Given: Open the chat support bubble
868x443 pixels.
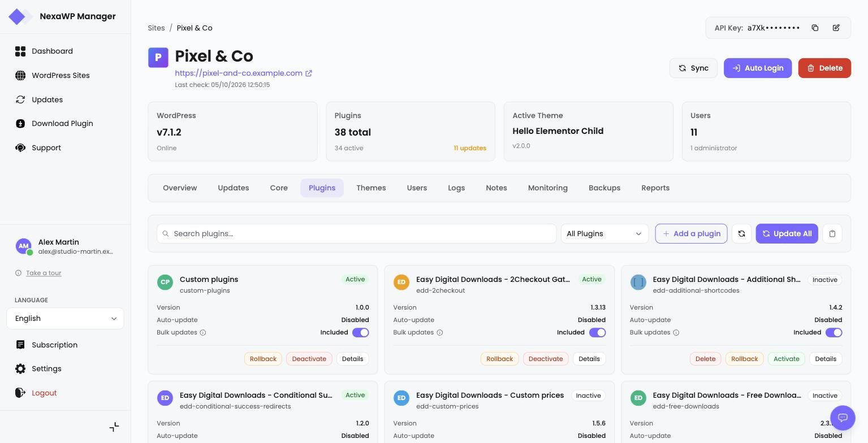Looking at the screenshot, I should pyautogui.click(x=843, y=418).
